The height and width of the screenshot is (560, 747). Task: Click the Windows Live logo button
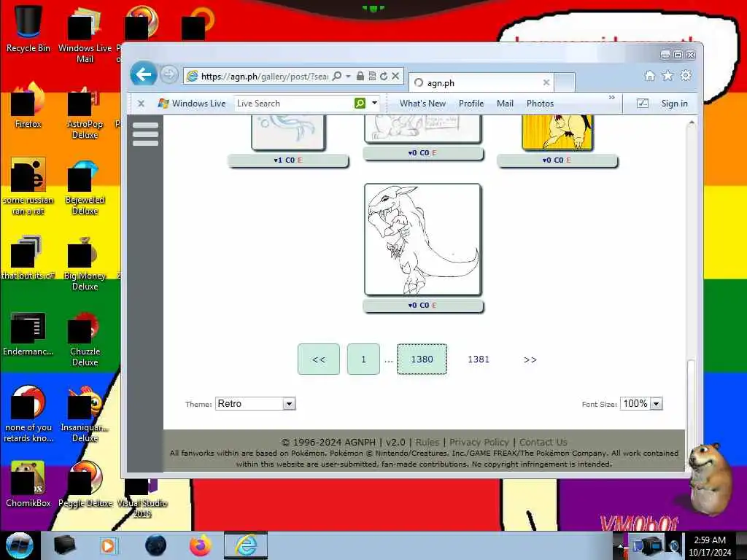click(x=192, y=104)
